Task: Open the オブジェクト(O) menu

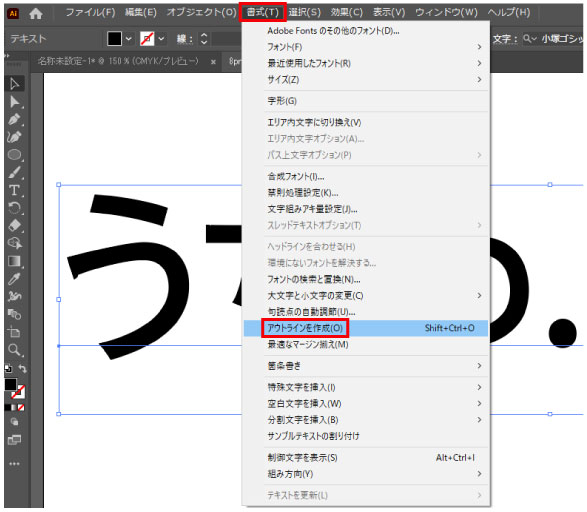Action: 201,12
